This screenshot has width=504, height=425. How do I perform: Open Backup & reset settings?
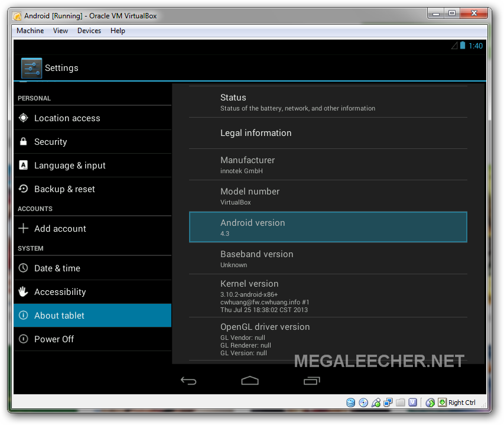click(93, 189)
